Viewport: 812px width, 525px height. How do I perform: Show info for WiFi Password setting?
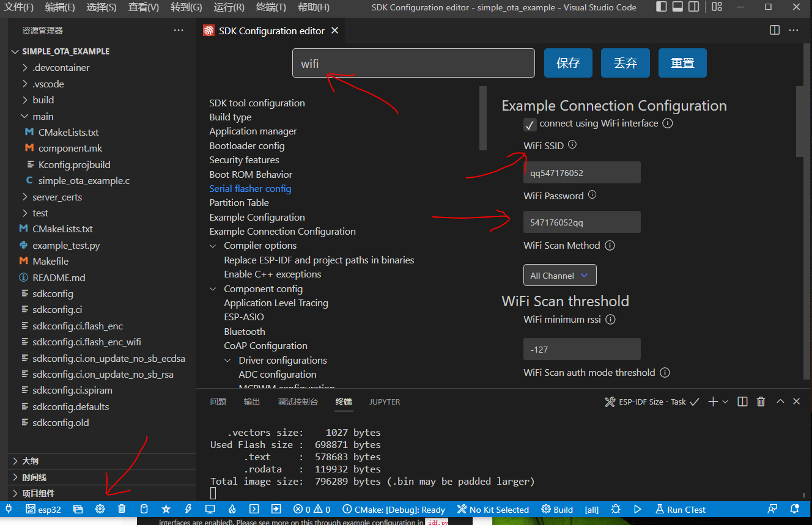tap(592, 195)
